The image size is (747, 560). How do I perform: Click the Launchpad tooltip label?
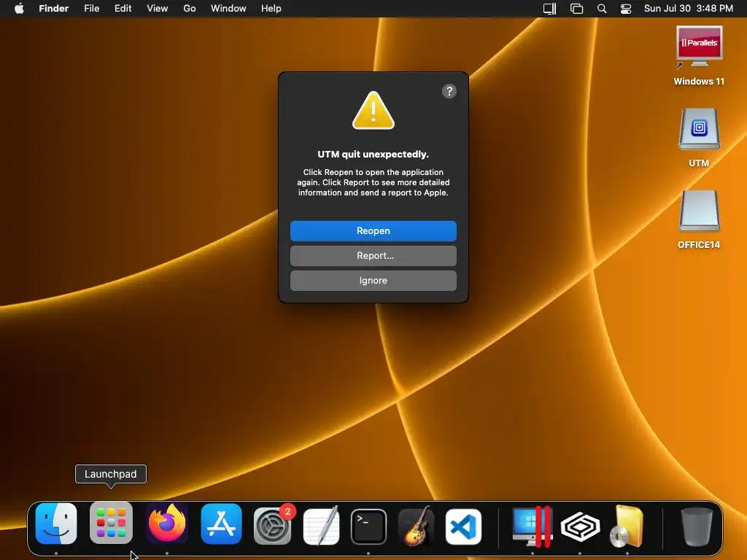(x=111, y=474)
